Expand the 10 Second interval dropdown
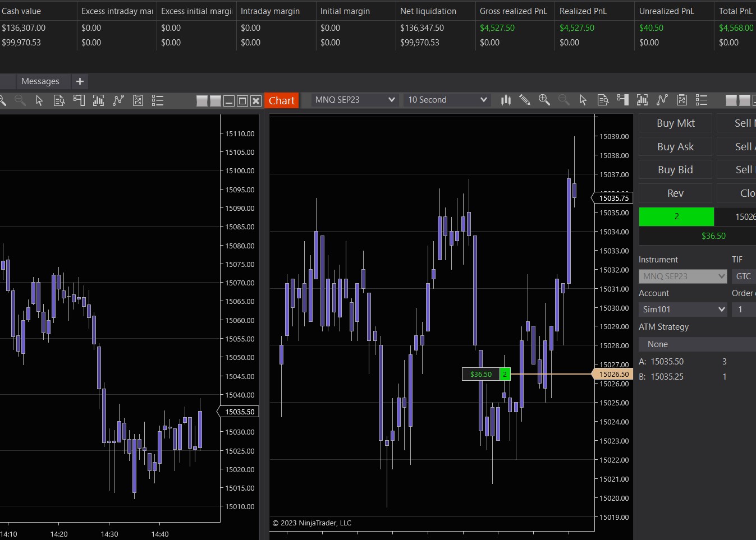This screenshot has width=756, height=540. point(447,100)
